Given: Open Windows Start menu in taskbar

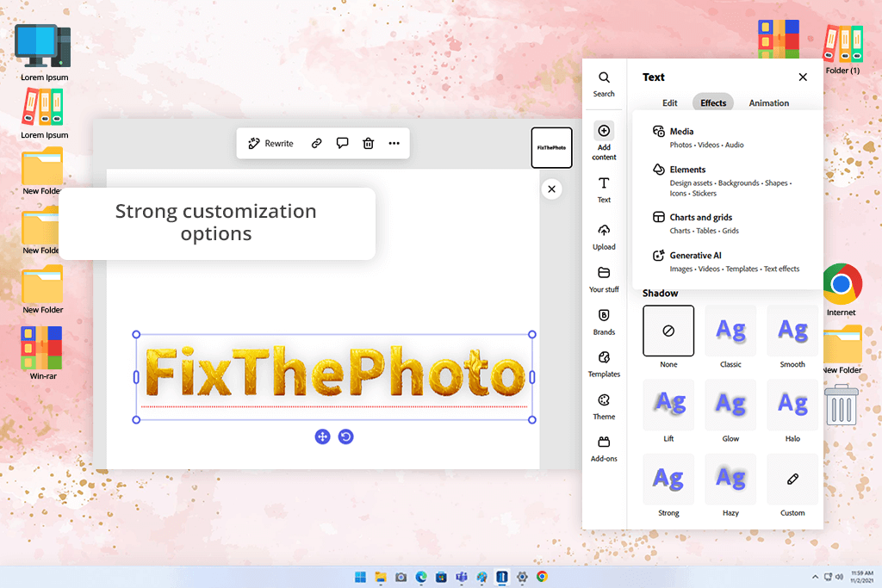Looking at the screenshot, I should tap(361, 577).
